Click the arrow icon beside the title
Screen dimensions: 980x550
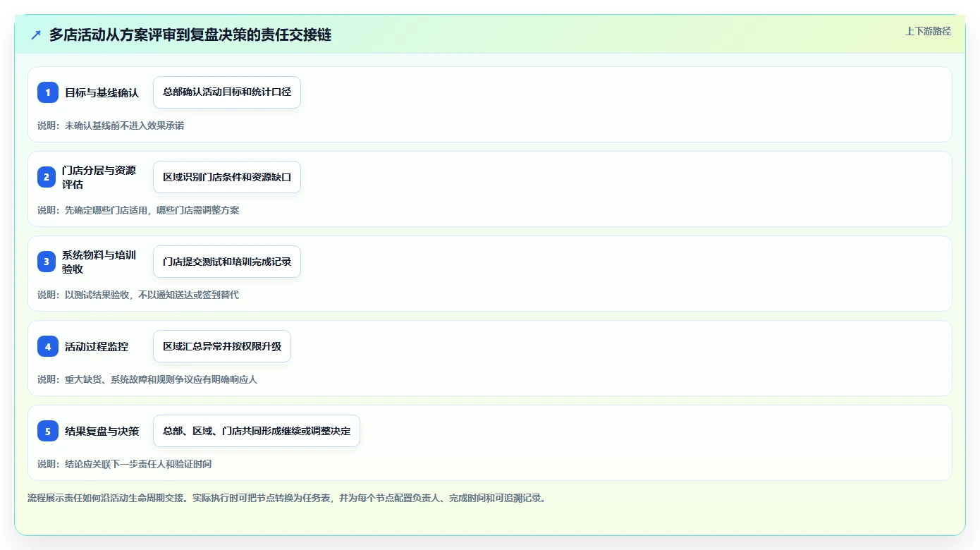tap(36, 35)
